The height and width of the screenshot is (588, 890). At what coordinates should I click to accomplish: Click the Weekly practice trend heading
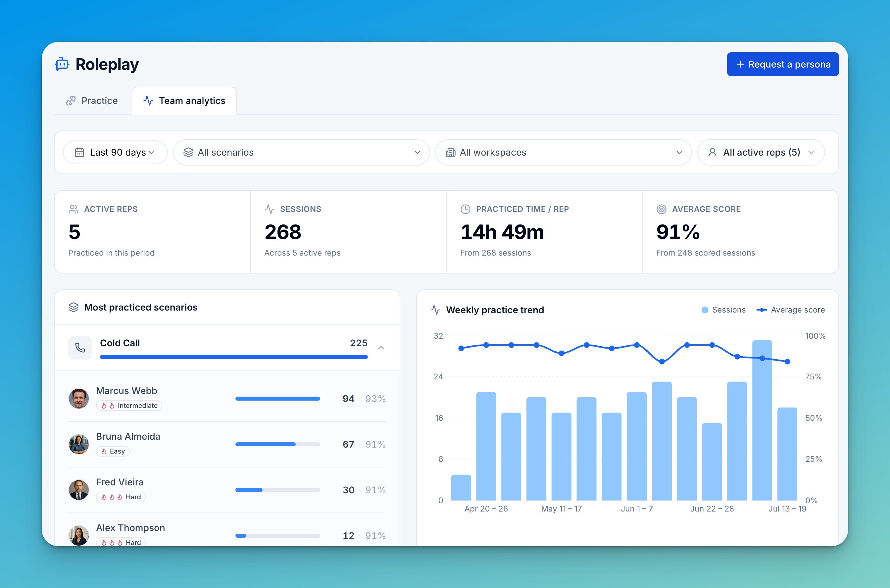coord(495,310)
